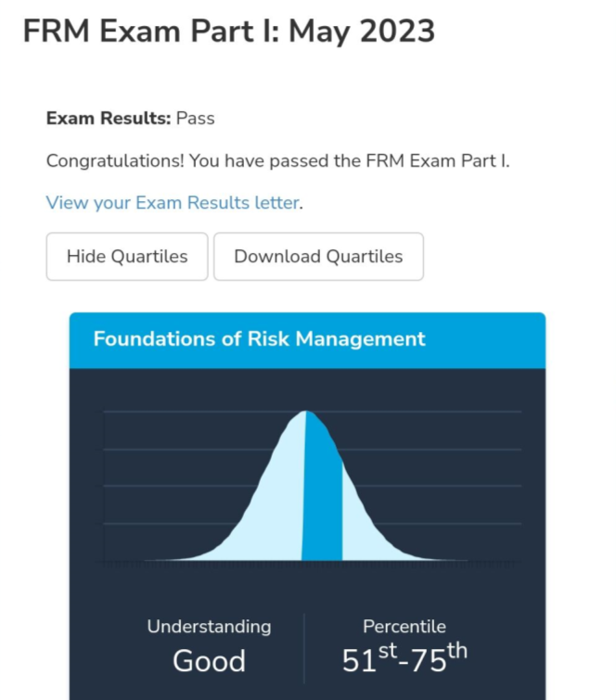Viewport: 616px width, 700px height.
Task: Select the Foundations of Risk Management header
Action: pyautogui.click(x=259, y=338)
